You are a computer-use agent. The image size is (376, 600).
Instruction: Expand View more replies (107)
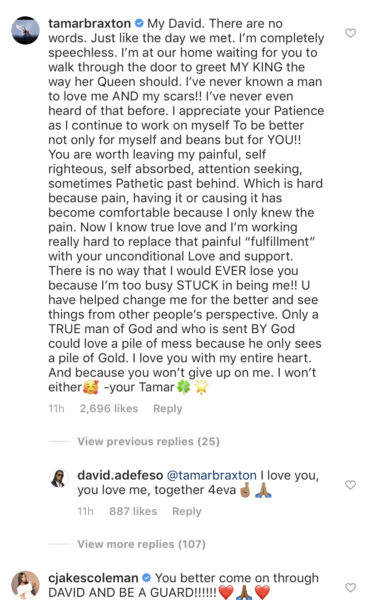(x=142, y=544)
